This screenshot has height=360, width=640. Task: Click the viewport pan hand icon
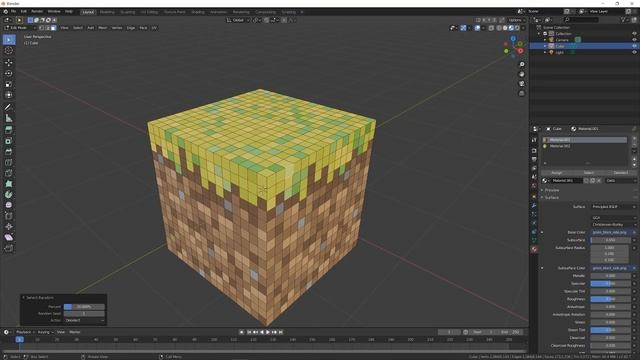pyautogui.click(x=522, y=74)
